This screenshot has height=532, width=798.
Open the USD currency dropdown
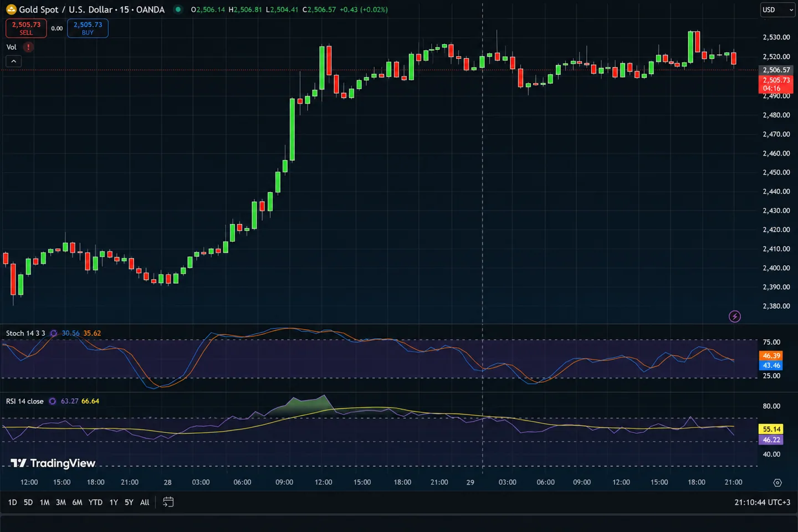coord(777,9)
